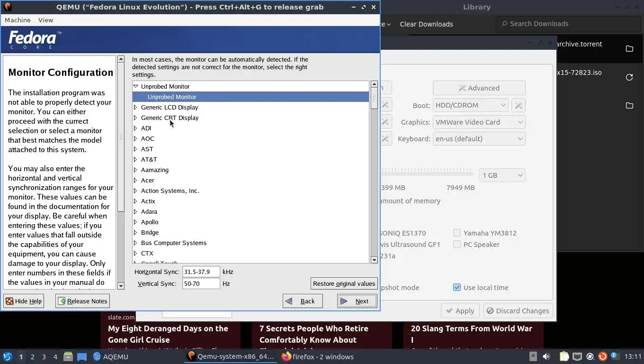Open the clipboard manager tray icon
Viewport: 644px width, 364px height.
coord(564,356)
